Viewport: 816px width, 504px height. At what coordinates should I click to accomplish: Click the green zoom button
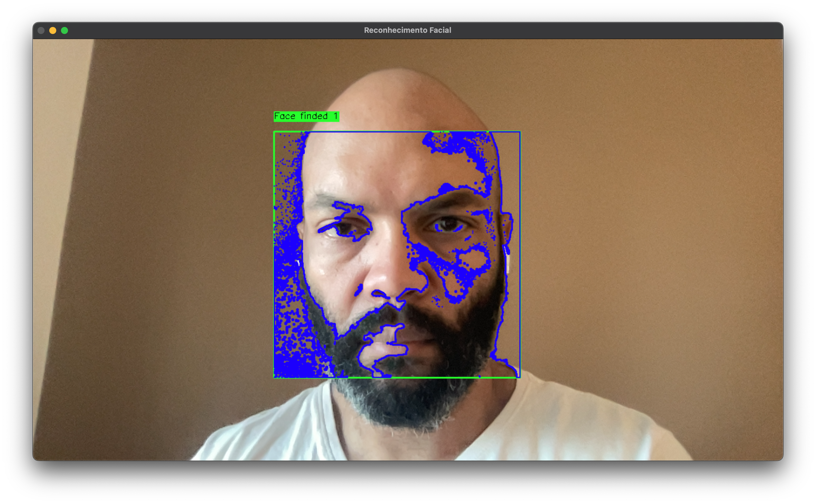[x=64, y=30]
